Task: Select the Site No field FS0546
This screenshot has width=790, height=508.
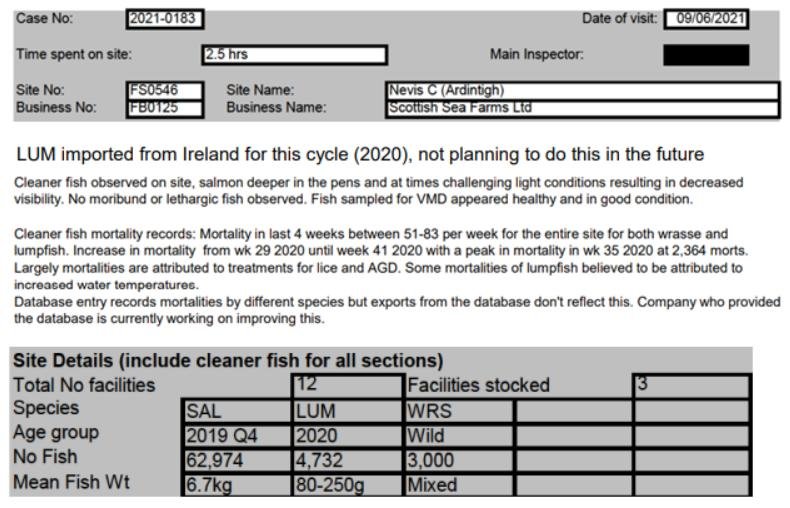Action: coord(165,91)
